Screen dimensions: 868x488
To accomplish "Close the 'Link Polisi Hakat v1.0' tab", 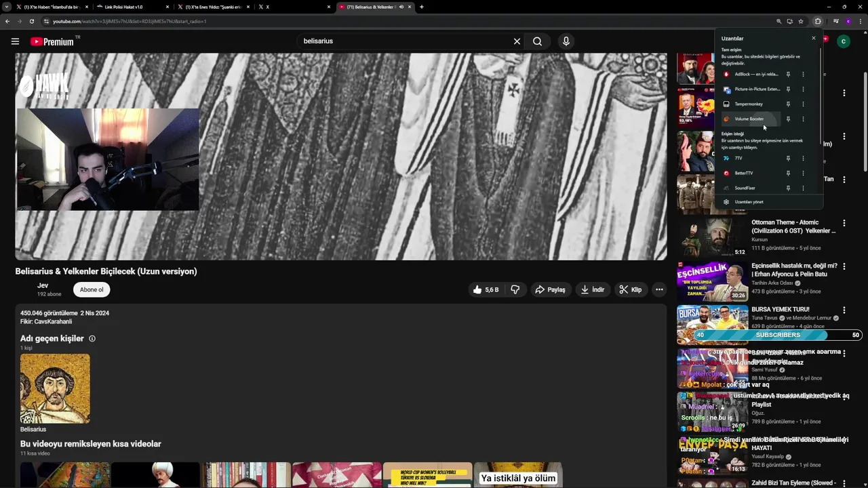I will [166, 7].
